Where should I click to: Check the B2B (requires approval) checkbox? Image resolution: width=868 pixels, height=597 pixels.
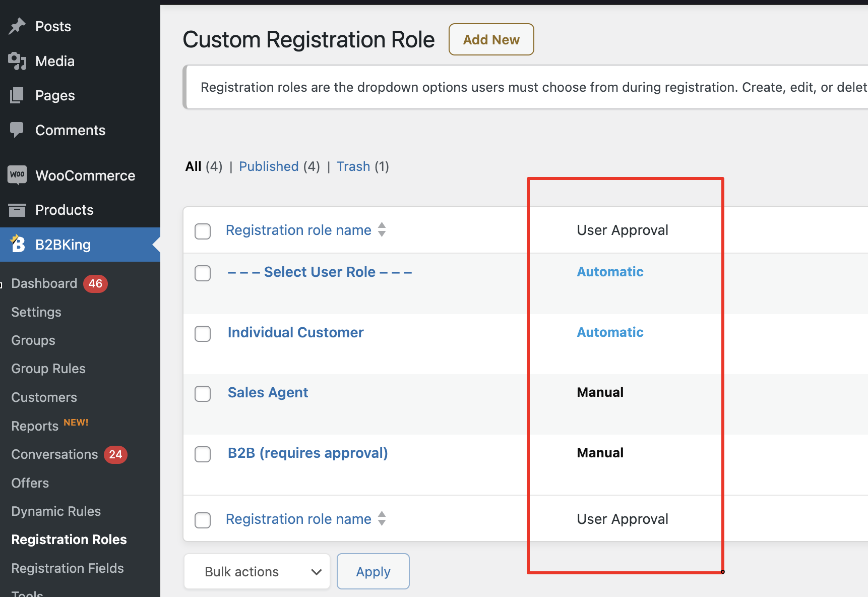(x=203, y=454)
